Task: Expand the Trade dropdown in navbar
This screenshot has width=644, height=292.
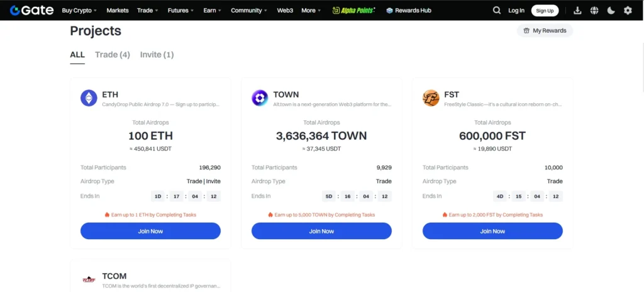Action: tap(147, 11)
